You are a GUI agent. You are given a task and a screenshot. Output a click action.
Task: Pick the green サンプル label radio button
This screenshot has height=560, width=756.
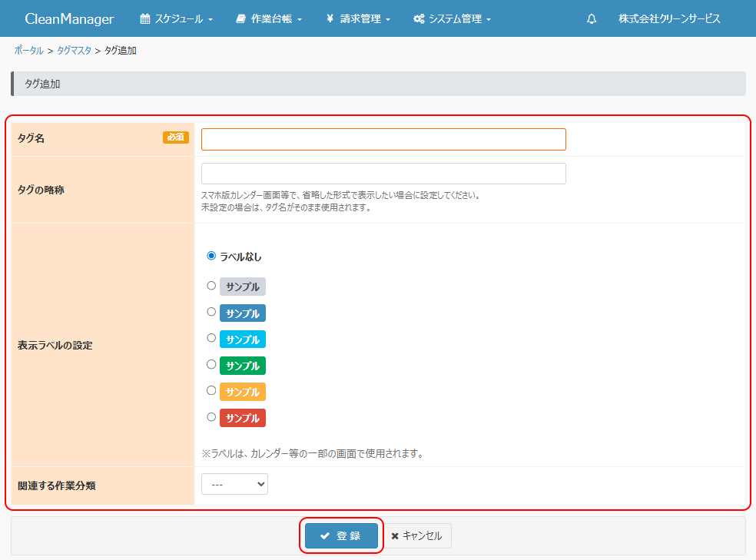click(x=211, y=365)
